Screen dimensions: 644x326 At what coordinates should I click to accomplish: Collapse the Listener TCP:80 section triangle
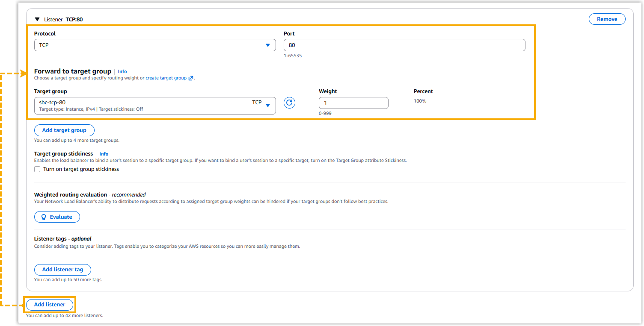coord(37,20)
